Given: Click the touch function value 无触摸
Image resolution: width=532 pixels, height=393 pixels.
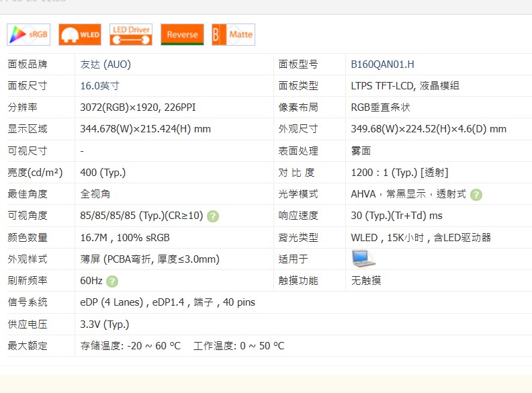Looking at the screenshot, I should [x=365, y=281].
